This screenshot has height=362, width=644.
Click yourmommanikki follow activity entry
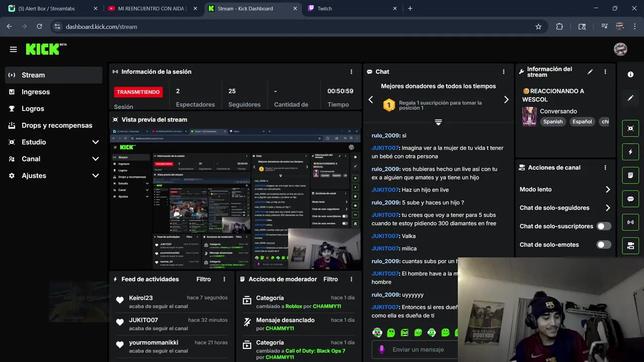click(171, 346)
